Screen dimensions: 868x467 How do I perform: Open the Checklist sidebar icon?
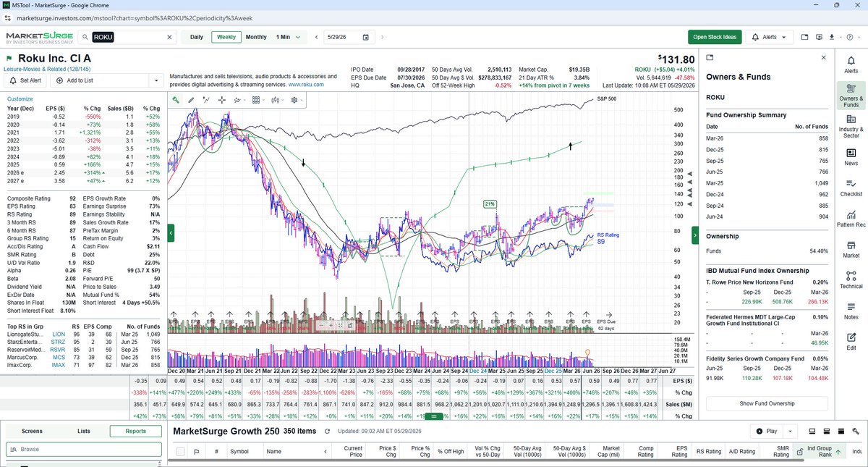click(851, 187)
